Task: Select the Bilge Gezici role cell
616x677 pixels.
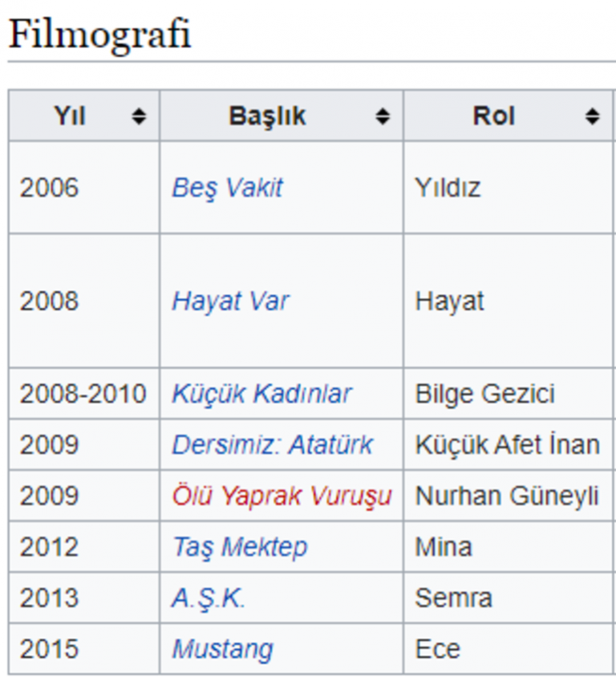Action: click(x=484, y=394)
